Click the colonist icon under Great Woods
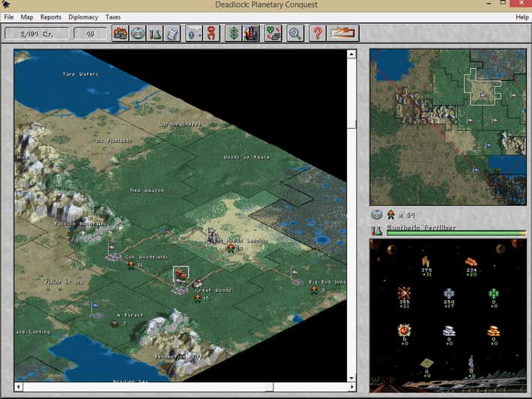 click(198, 299)
